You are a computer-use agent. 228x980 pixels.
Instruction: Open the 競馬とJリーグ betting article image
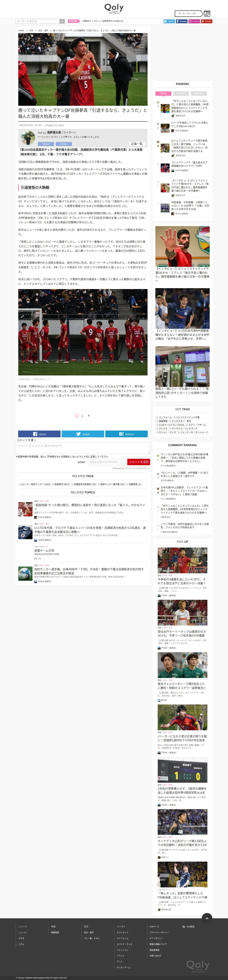tap(182, 366)
